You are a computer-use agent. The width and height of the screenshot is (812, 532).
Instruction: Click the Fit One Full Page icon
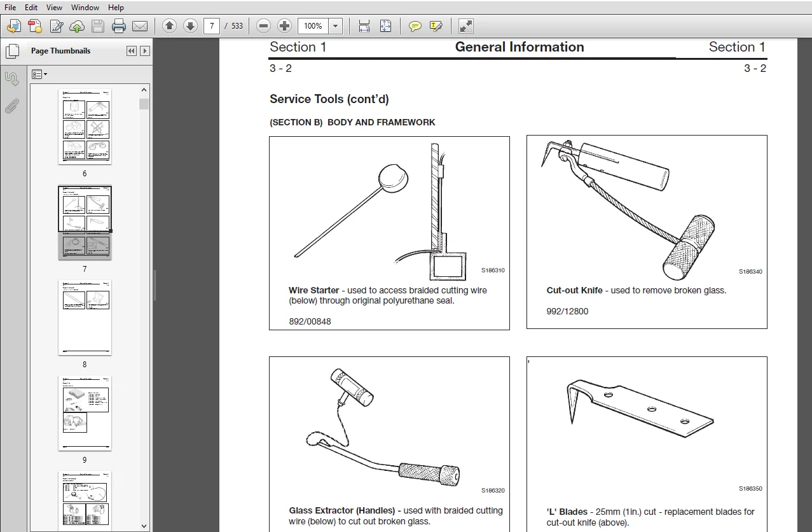click(x=385, y=26)
